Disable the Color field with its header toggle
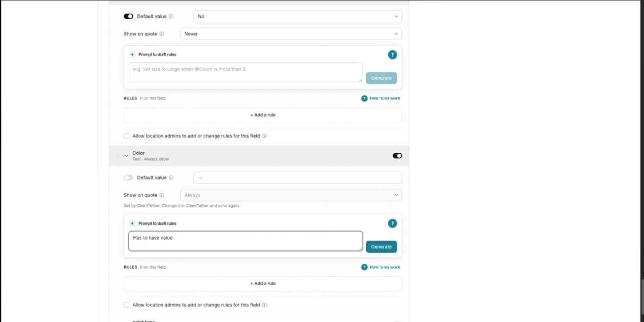Image resolution: width=644 pixels, height=322 pixels. click(397, 156)
